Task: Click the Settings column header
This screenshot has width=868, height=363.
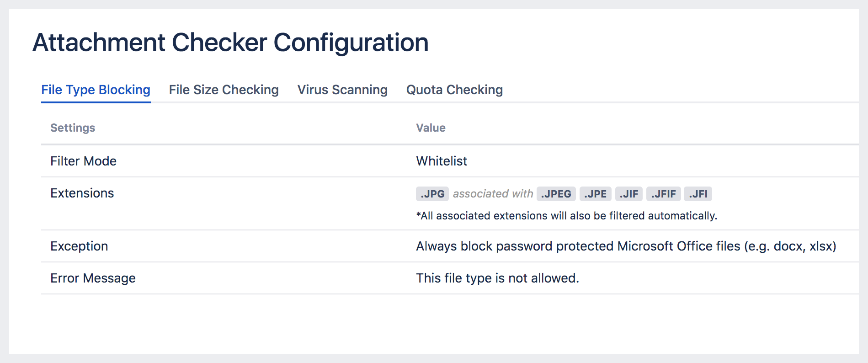Action: click(73, 128)
